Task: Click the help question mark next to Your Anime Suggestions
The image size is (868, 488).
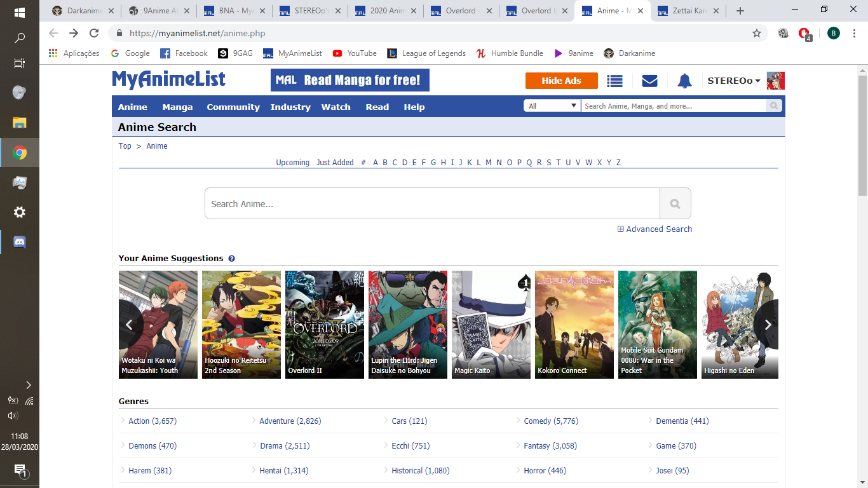Action: 231,259
